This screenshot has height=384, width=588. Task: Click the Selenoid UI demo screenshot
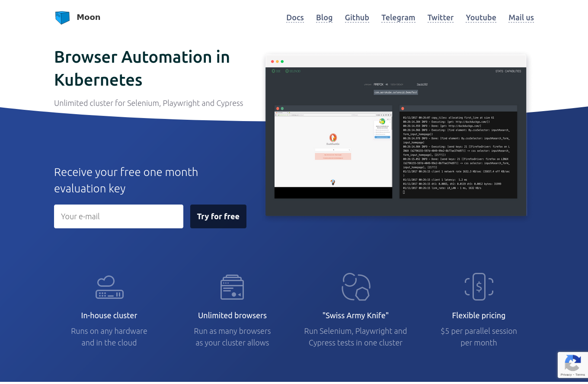(x=396, y=135)
